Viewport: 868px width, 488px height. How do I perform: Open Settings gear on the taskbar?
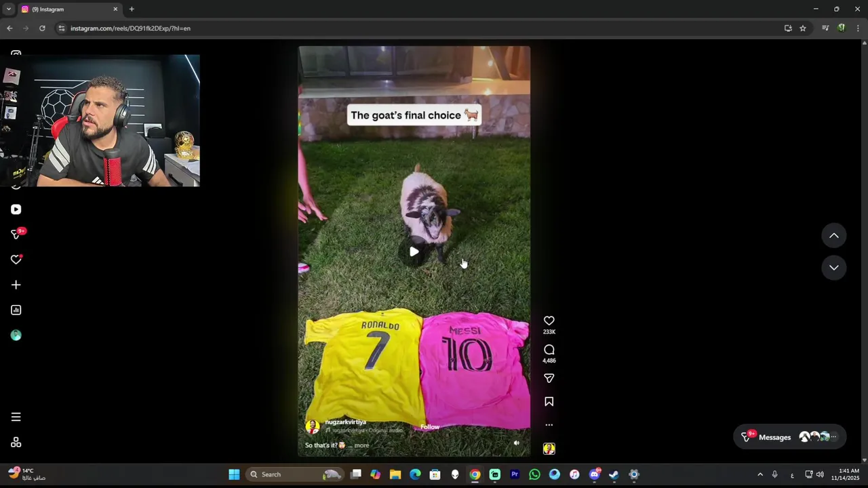(x=634, y=474)
